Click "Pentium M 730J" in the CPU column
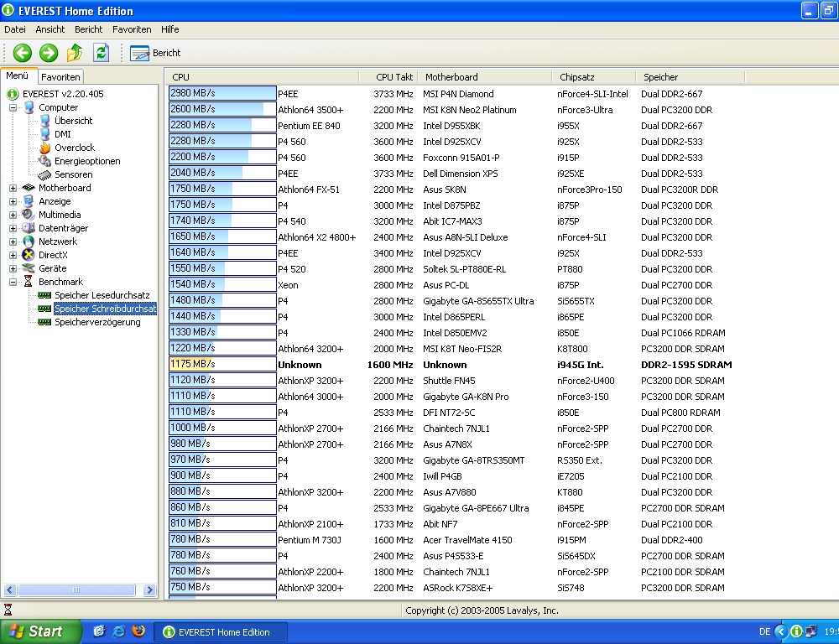The height and width of the screenshot is (644, 839). tap(310, 540)
